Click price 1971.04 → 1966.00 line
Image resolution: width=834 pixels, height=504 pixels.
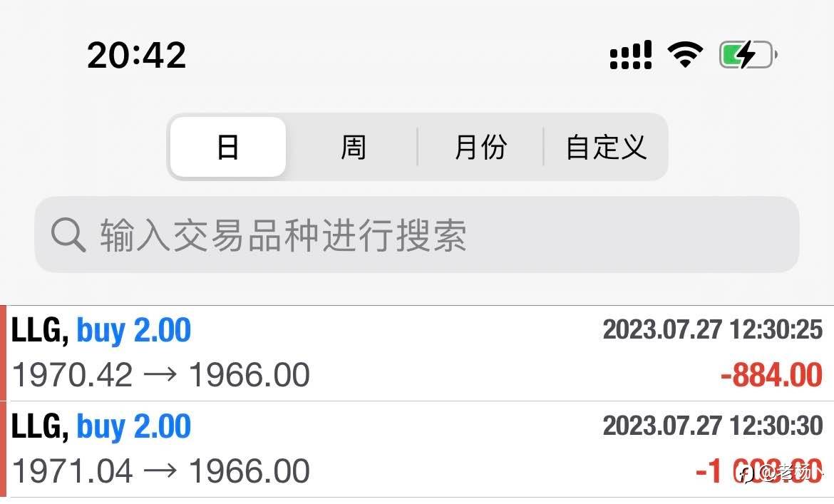click(x=160, y=471)
